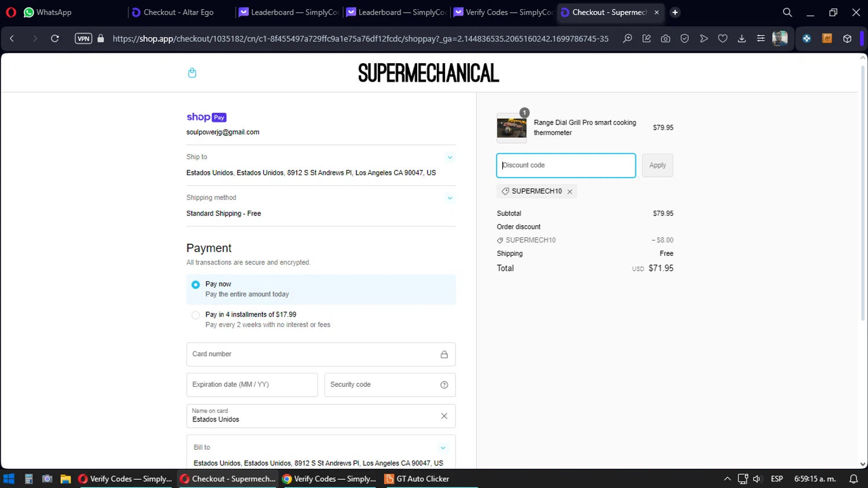The height and width of the screenshot is (488, 868).
Task: Show hidden system tray icons
Action: pyautogui.click(x=727, y=479)
